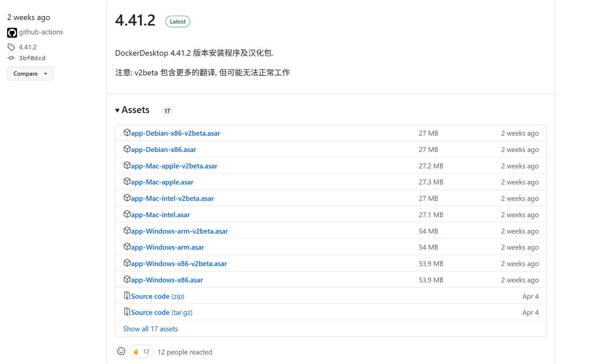Download app-Windows-x86-v2beta.asar
This screenshot has width=603, height=364.
point(179,264)
